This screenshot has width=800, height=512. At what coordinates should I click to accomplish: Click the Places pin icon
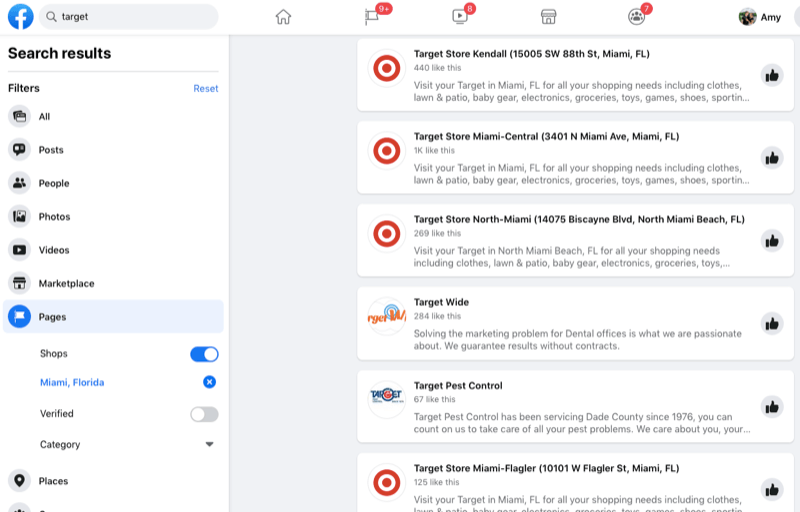click(19, 481)
